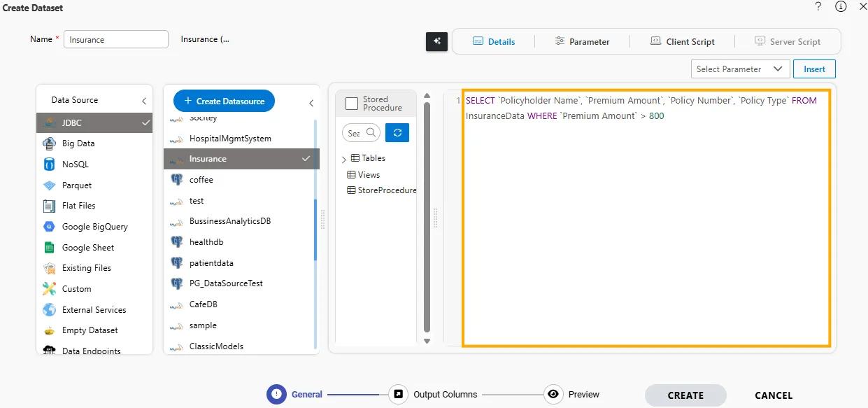Collapse the Data Source panel chevron
The height and width of the screenshot is (408, 868).
tap(144, 101)
